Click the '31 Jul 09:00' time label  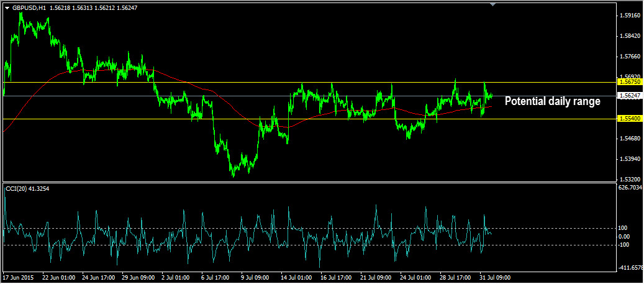pyautogui.click(x=496, y=277)
